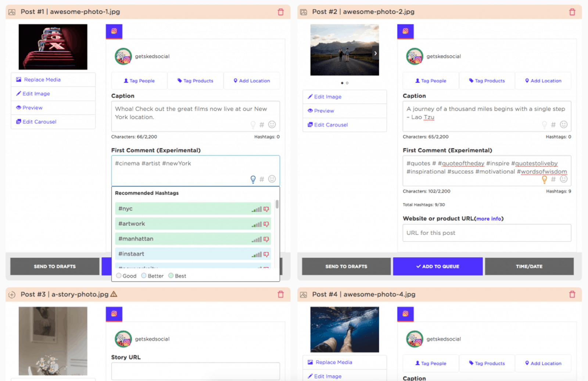Viewport: 588px width, 381px height.
Task: Click Replace Media in Post #1
Action: (53, 80)
